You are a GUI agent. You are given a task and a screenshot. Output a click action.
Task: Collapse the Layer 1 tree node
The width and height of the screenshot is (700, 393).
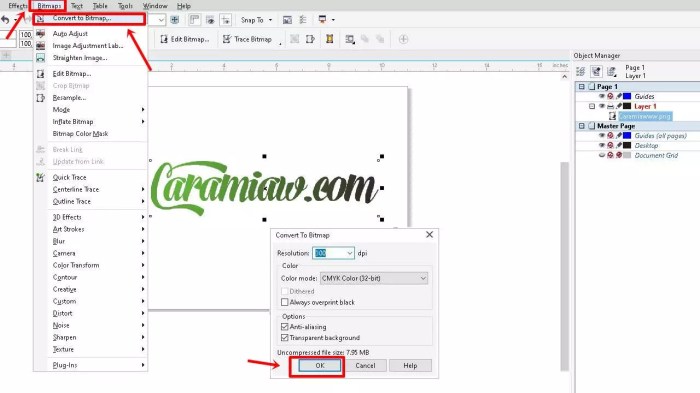pos(592,106)
